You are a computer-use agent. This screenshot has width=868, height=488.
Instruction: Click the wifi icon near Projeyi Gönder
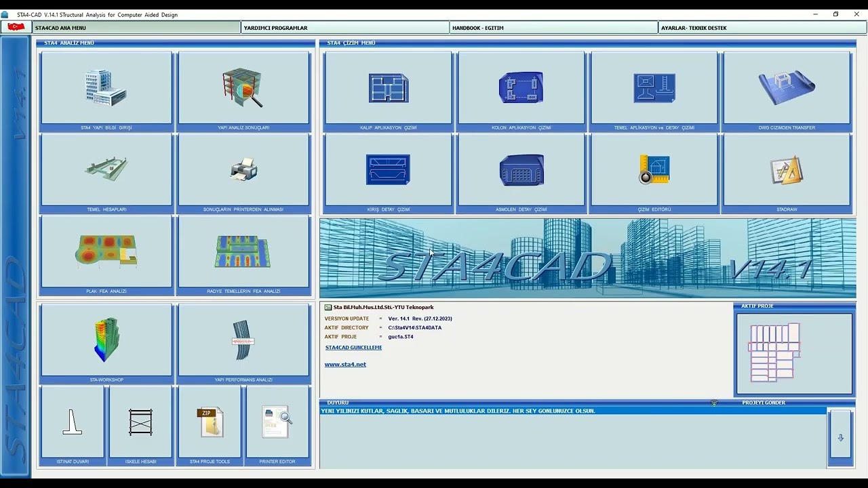714,403
